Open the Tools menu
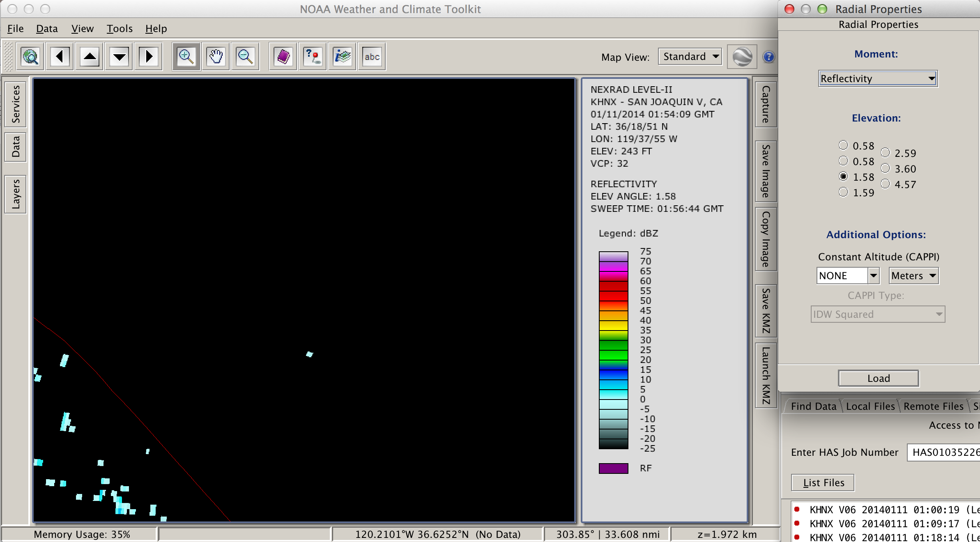 (x=120, y=28)
